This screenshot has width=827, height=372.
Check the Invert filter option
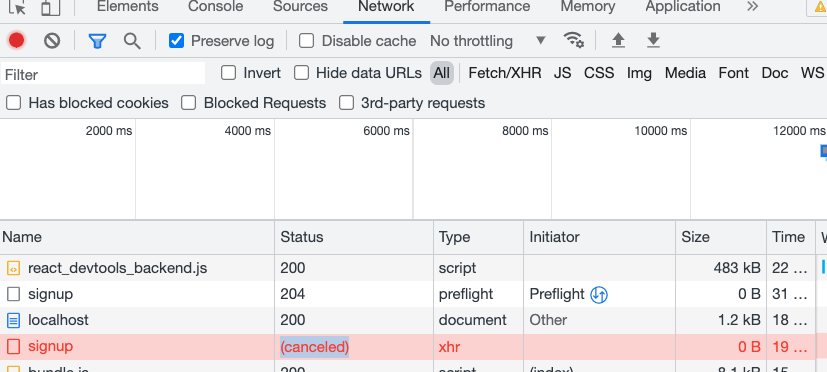pos(228,73)
